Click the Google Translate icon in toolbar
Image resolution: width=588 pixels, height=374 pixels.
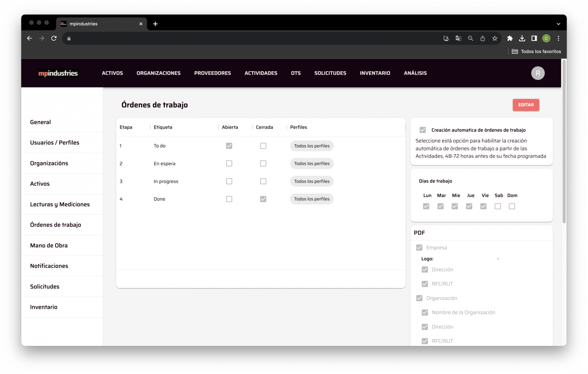tap(458, 38)
